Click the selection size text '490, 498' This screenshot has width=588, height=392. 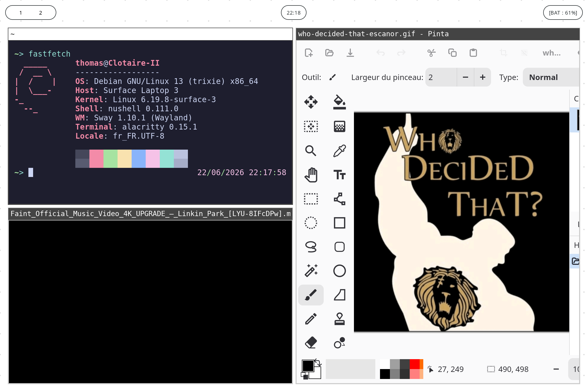coord(513,369)
